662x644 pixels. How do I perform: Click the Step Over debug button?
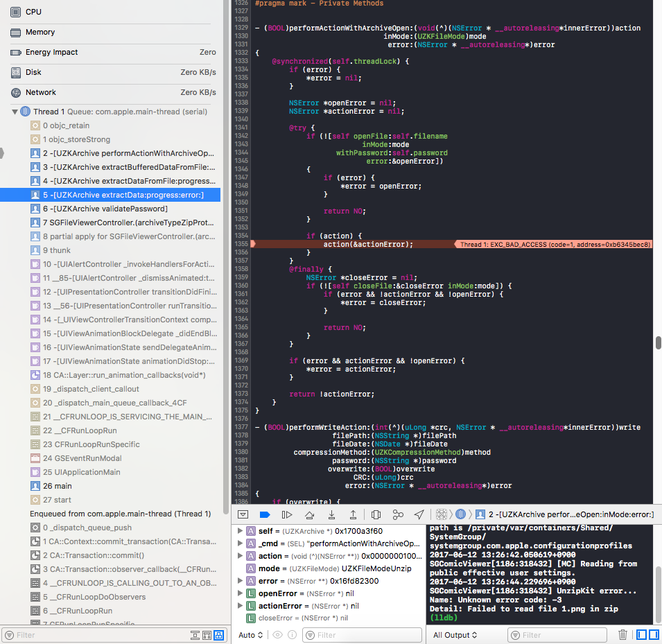pyautogui.click(x=309, y=514)
